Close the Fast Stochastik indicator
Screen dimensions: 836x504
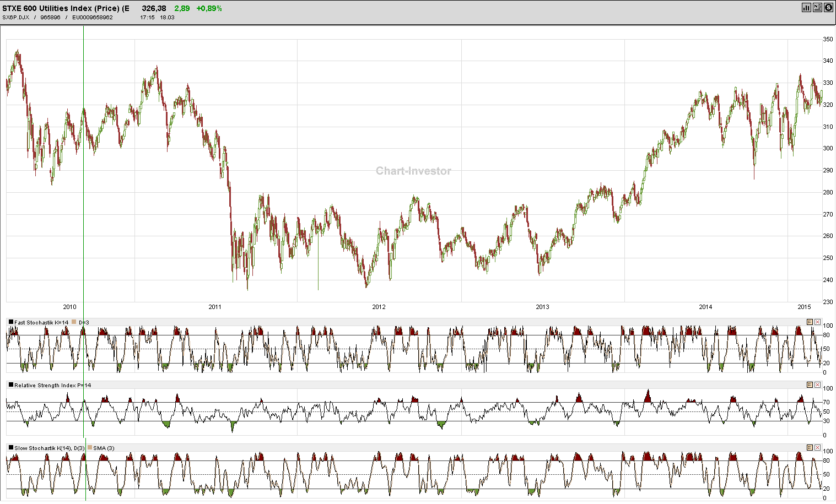818,322
